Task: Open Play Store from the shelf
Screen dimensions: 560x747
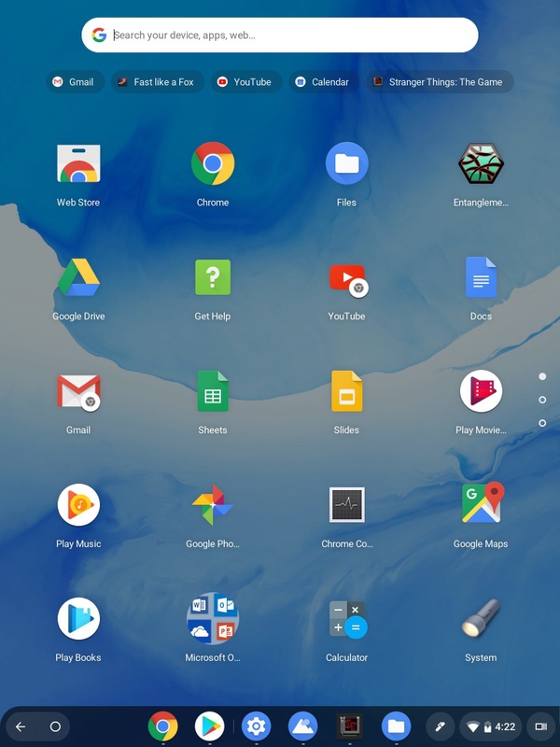Action: click(x=209, y=726)
